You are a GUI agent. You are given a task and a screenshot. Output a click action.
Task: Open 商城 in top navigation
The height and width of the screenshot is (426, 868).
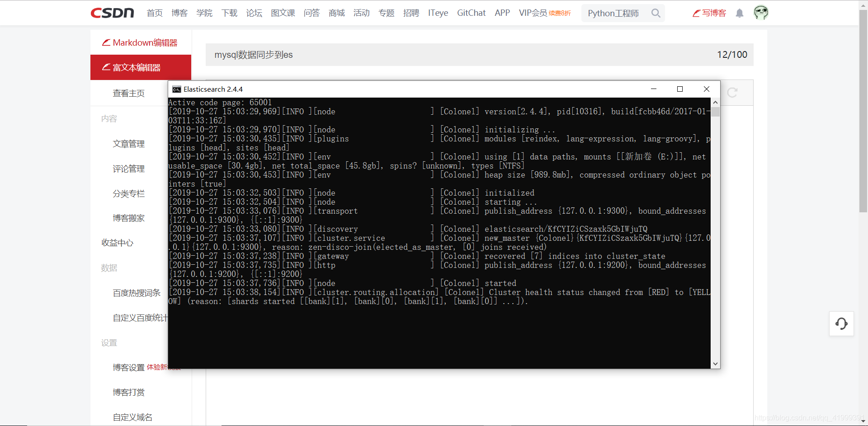point(337,13)
